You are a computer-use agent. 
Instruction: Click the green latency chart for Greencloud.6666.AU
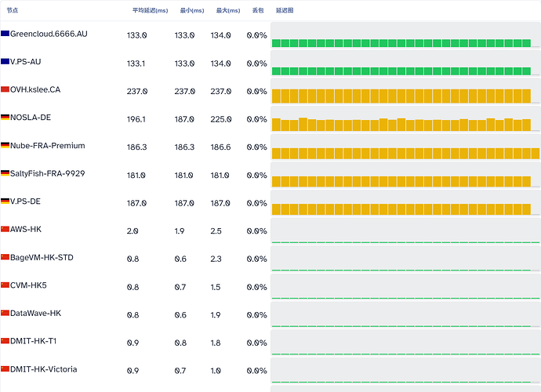click(405, 35)
